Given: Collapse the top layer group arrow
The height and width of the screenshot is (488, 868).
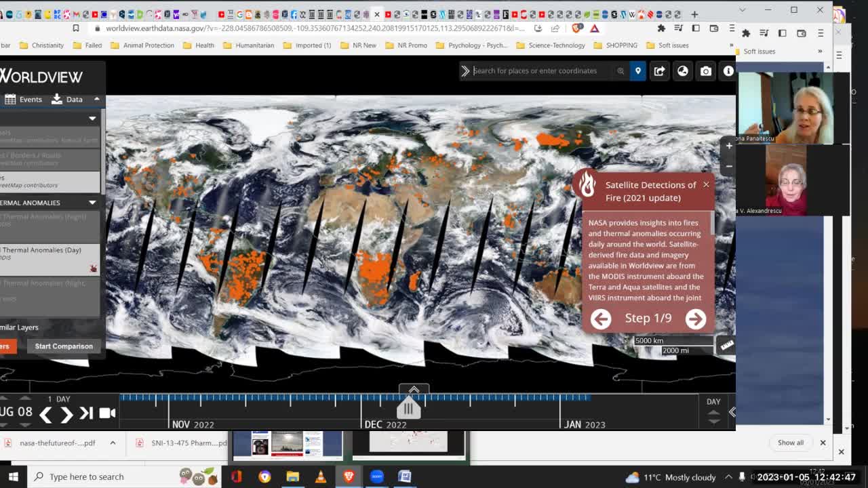Looking at the screenshot, I should (x=92, y=119).
